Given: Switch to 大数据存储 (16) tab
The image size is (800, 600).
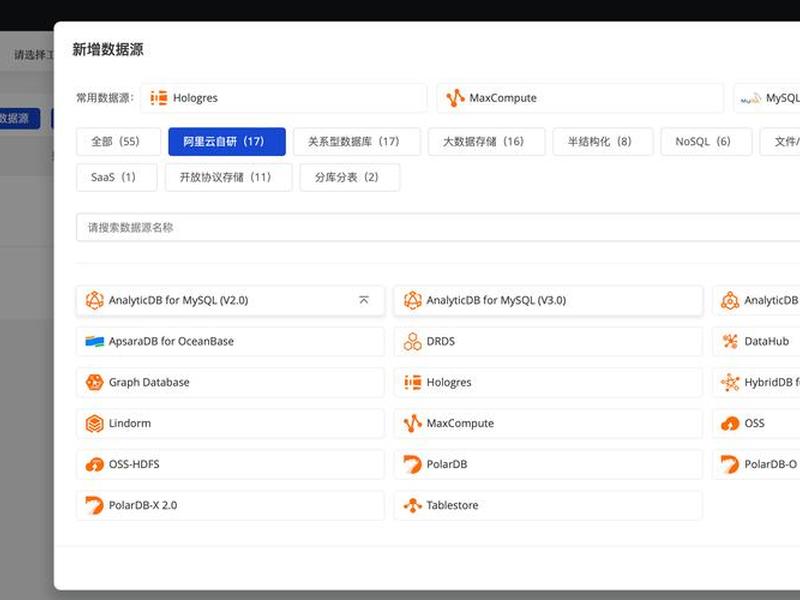Looking at the screenshot, I should [487, 141].
